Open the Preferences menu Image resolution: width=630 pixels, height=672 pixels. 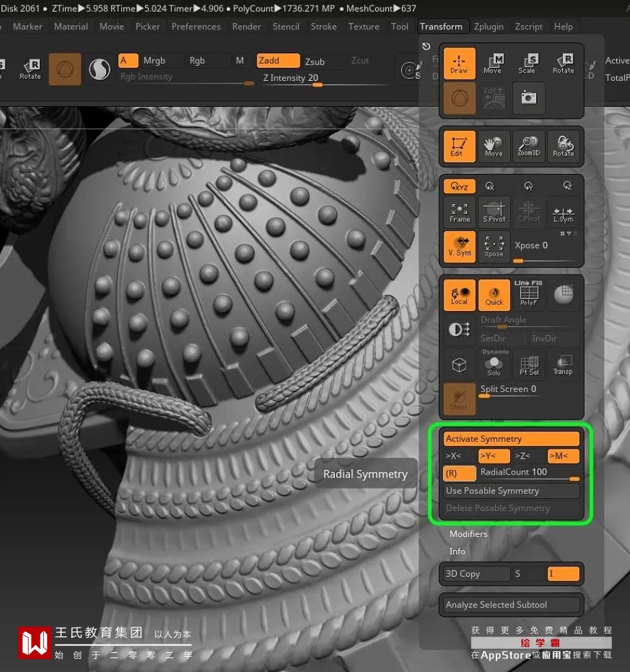tap(196, 27)
